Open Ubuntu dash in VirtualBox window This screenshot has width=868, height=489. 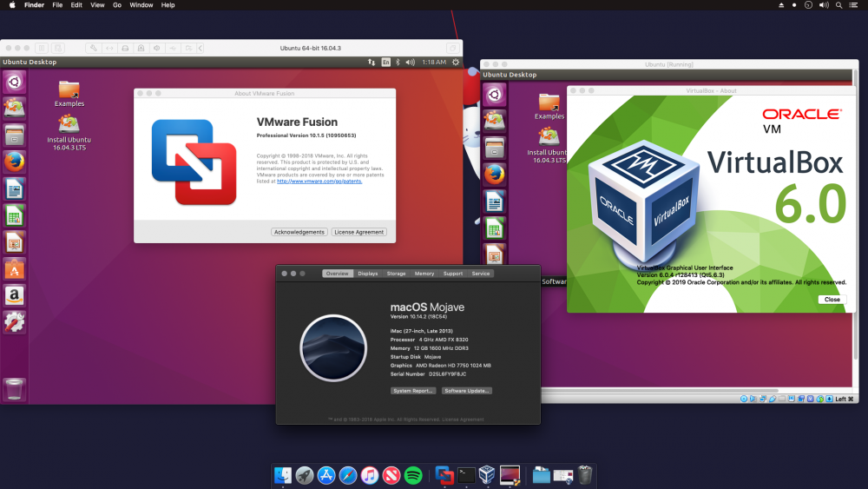tap(495, 95)
